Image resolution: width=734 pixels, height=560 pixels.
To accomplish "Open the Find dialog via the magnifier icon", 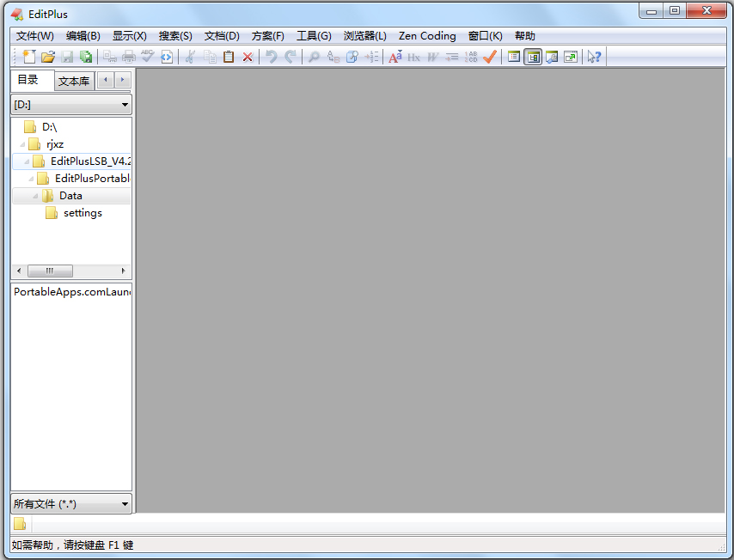I will tap(314, 57).
